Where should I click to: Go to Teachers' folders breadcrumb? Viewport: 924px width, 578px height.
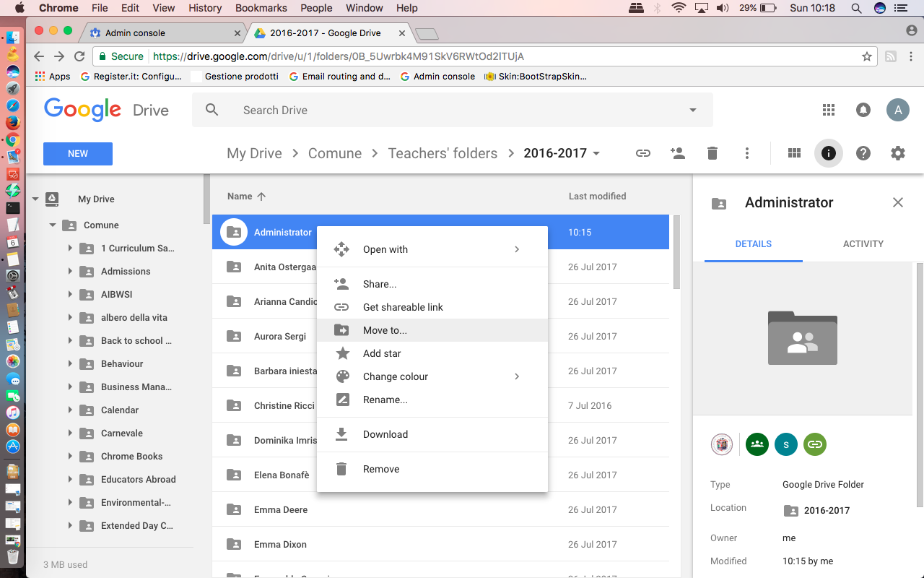[443, 153]
